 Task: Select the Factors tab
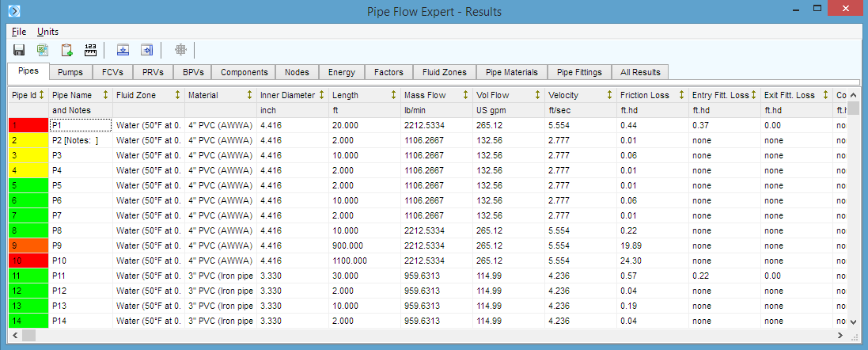pyautogui.click(x=389, y=72)
